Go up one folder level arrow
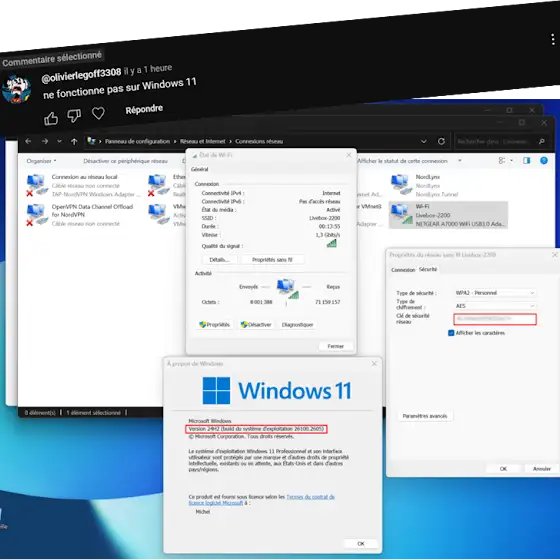Image resolution: width=560 pixels, height=560 pixels. click(x=74, y=141)
